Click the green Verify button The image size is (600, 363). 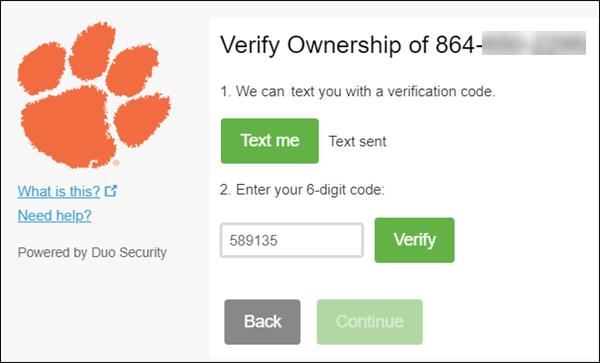(414, 240)
